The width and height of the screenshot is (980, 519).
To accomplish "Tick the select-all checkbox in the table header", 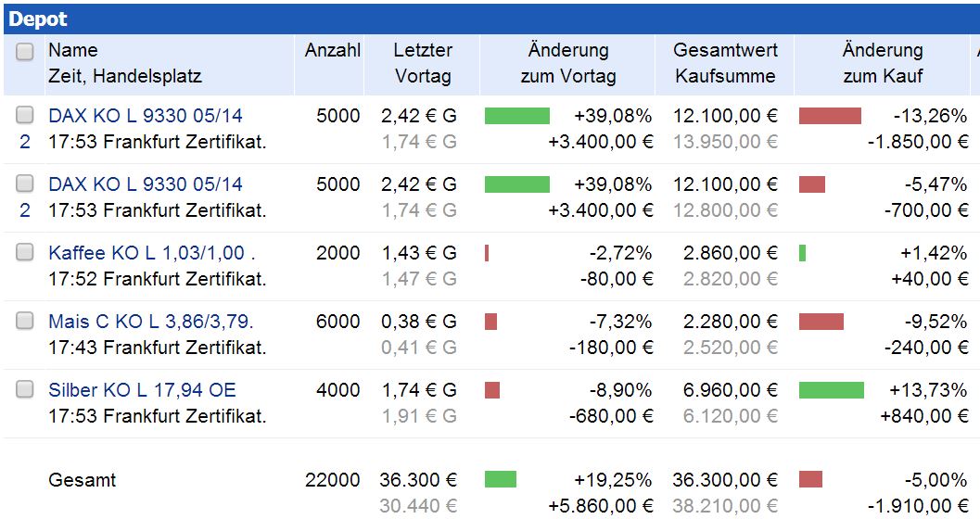I will (25, 52).
